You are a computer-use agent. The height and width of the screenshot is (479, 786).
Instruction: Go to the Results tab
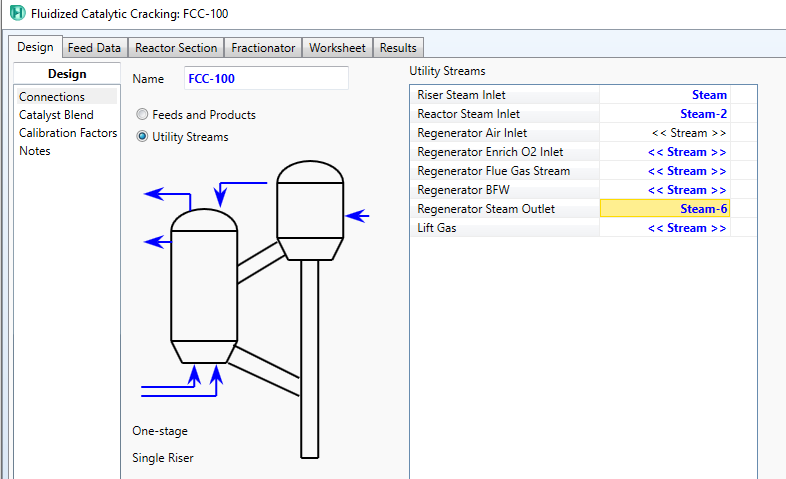(x=398, y=48)
